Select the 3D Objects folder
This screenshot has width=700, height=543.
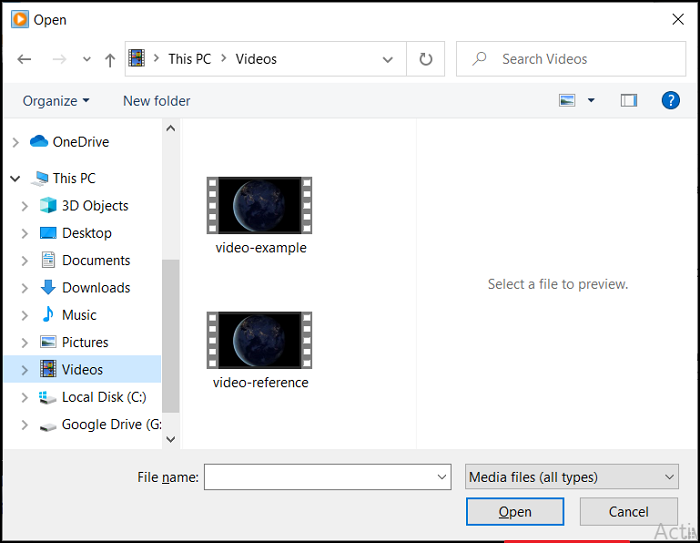(95, 206)
